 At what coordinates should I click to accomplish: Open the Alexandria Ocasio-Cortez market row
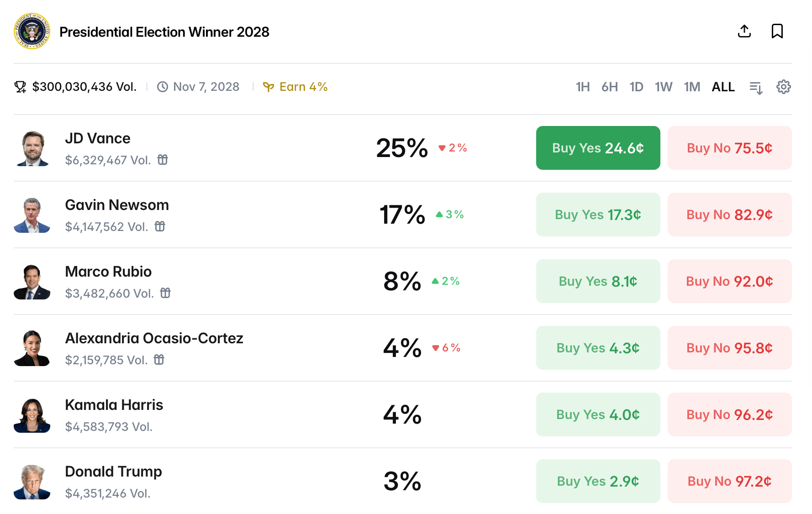tap(154, 338)
